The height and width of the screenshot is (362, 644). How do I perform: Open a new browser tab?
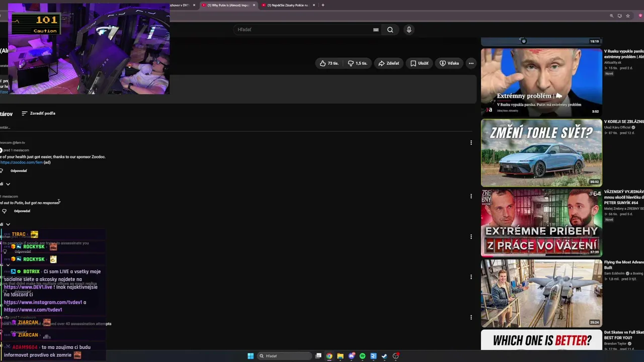click(323, 5)
